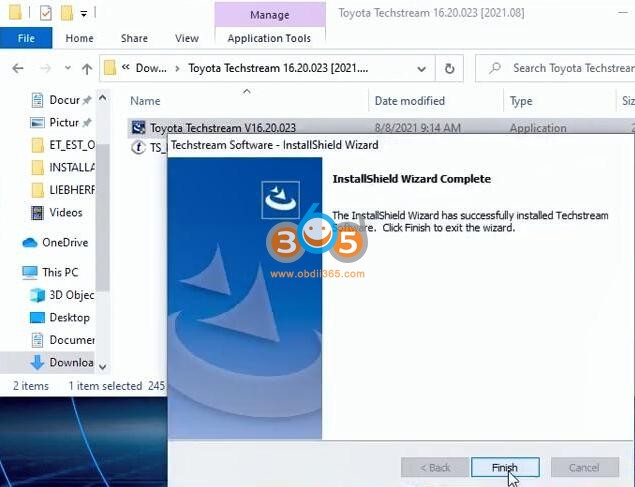Click the magnifier icon in the search box
Screen dimensions: 635x487
pos(494,68)
